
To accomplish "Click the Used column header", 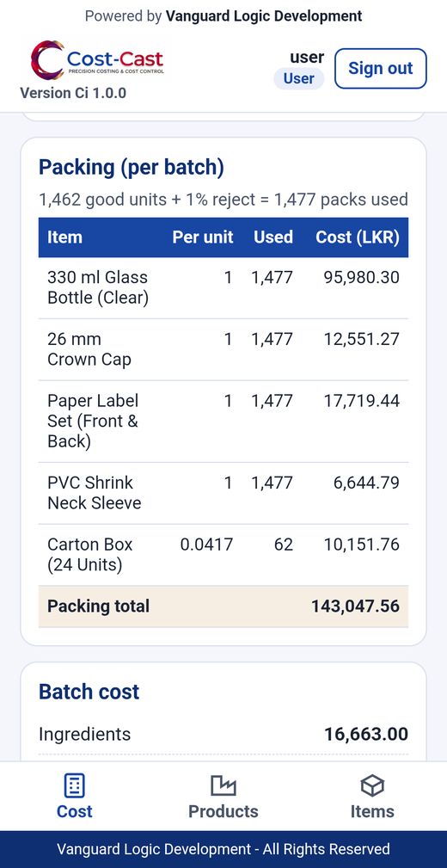I will (273, 237).
